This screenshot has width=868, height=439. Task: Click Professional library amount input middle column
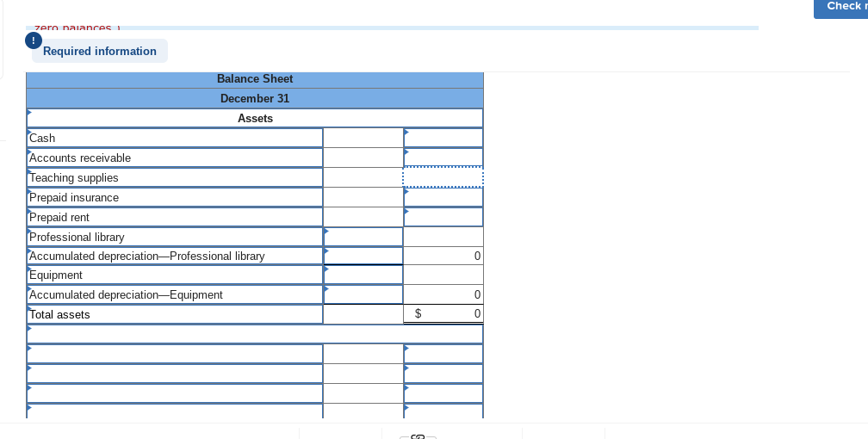coord(363,237)
